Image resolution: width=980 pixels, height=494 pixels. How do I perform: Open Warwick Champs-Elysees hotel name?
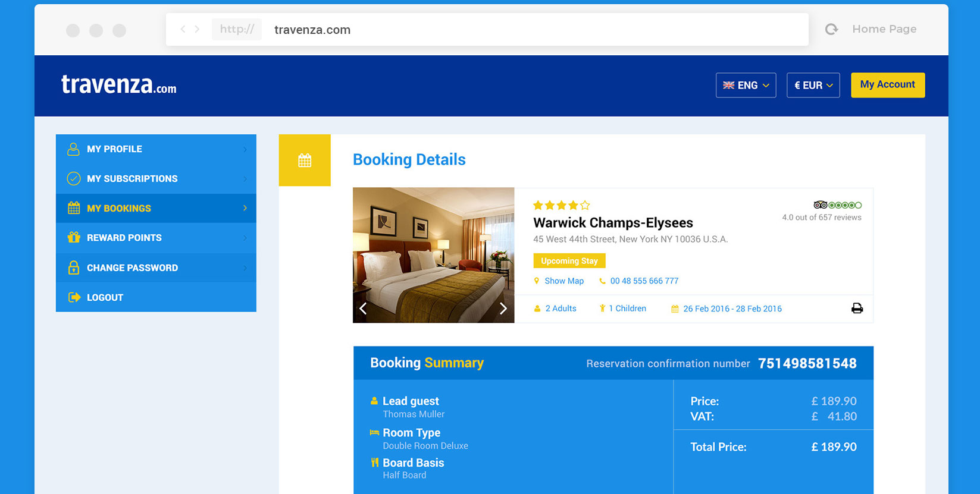coord(613,223)
